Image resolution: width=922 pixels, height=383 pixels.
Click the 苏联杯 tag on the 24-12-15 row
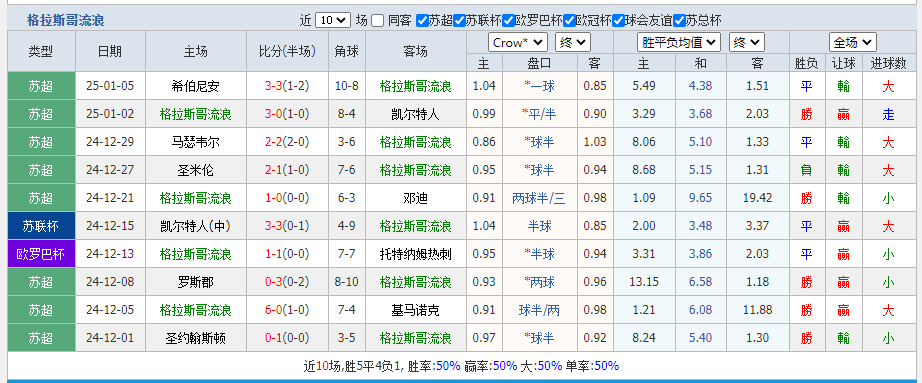(x=41, y=226)
